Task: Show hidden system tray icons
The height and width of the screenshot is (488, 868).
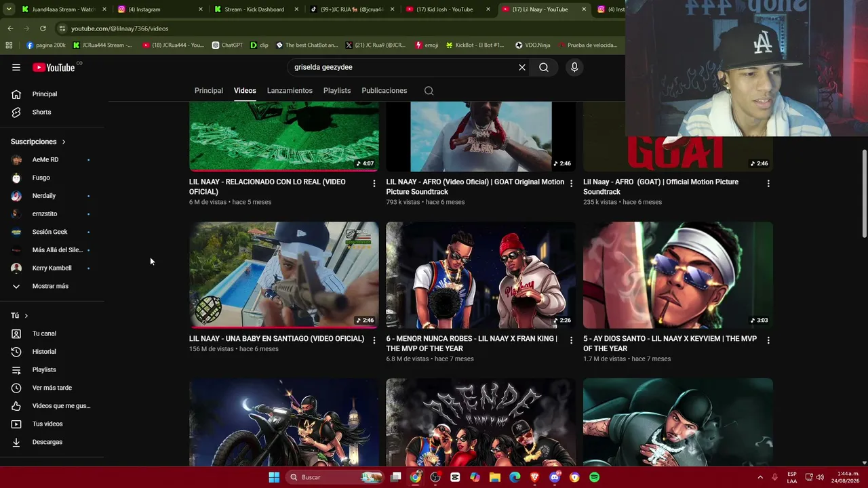Action: 760,477
